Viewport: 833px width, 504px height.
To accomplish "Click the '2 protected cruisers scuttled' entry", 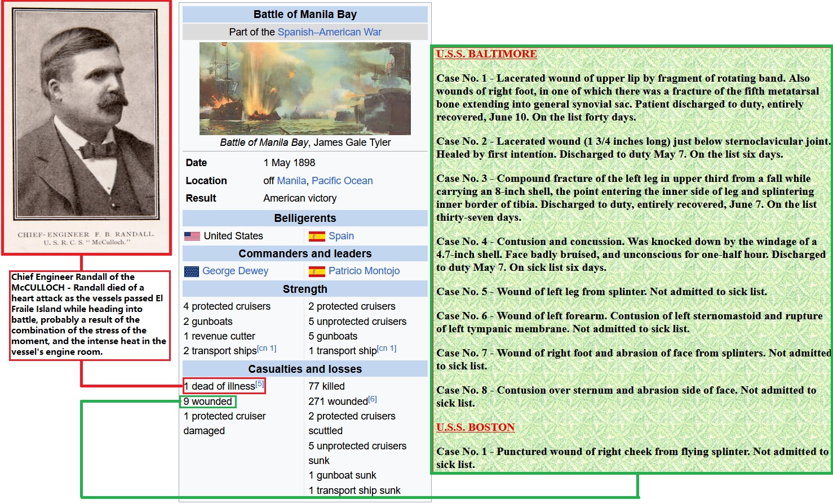I will tap(352, 423).
